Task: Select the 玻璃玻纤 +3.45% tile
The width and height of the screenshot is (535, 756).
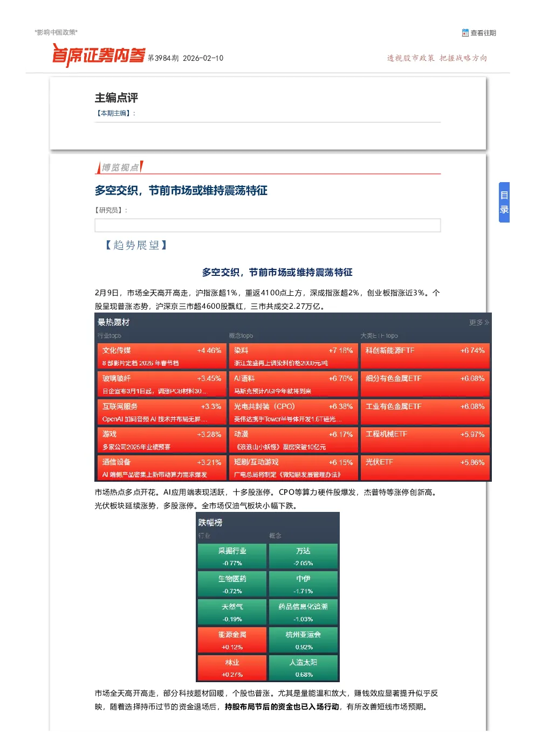Action: coord(162,384)
